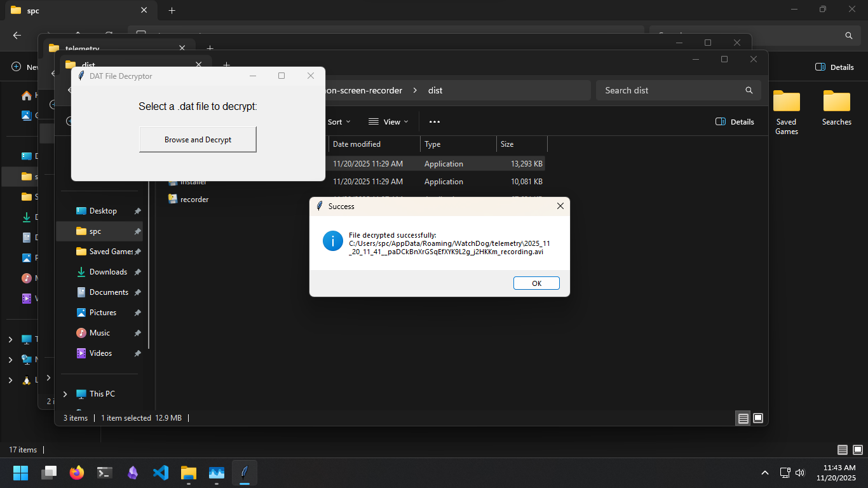Open the Sort dropdown
The height and width of the screenshot is (488, 868).
tap(337, 121)
